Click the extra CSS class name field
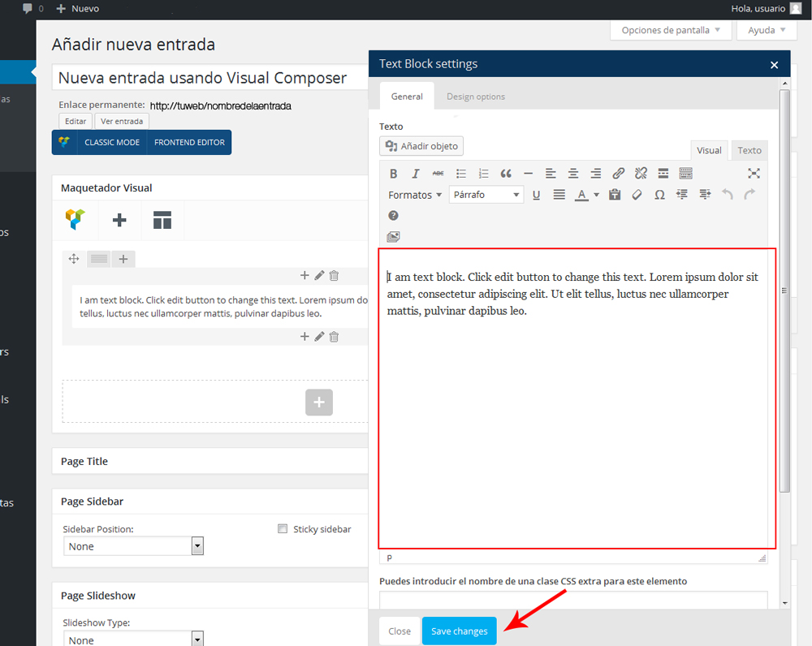This screenshot has width=812, height=646. click(x=572, y=600)
